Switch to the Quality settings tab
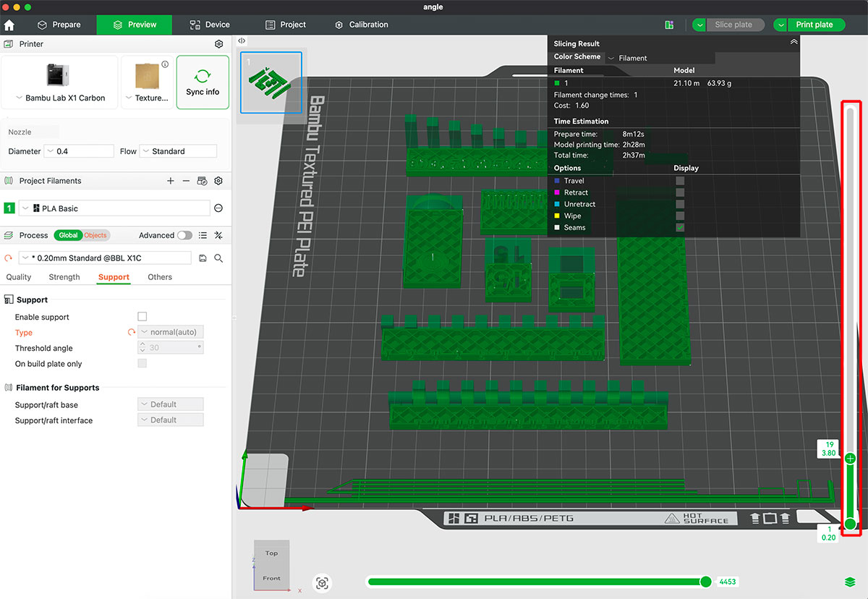The height and width of the screenshot is (599, 868). (x=19, y=277)
